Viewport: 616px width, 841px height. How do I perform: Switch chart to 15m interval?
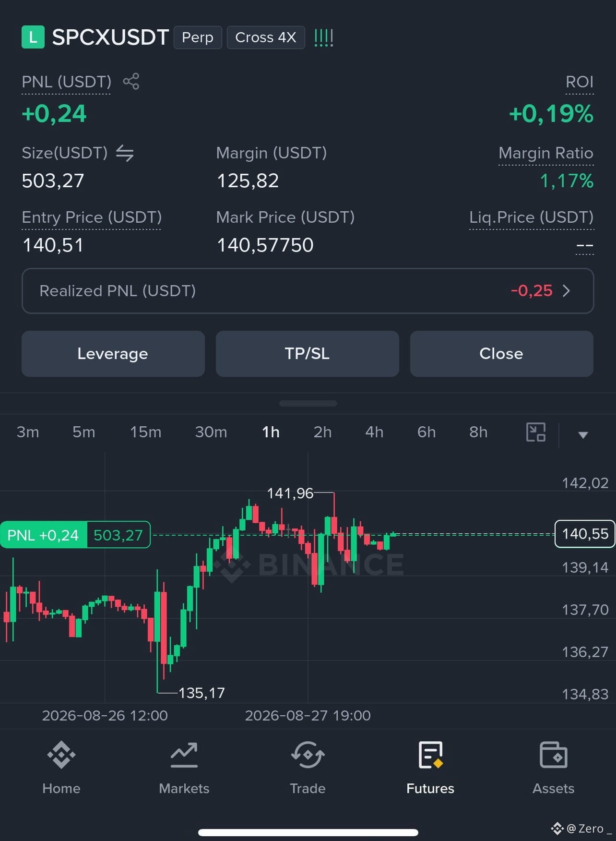(146, 432)
